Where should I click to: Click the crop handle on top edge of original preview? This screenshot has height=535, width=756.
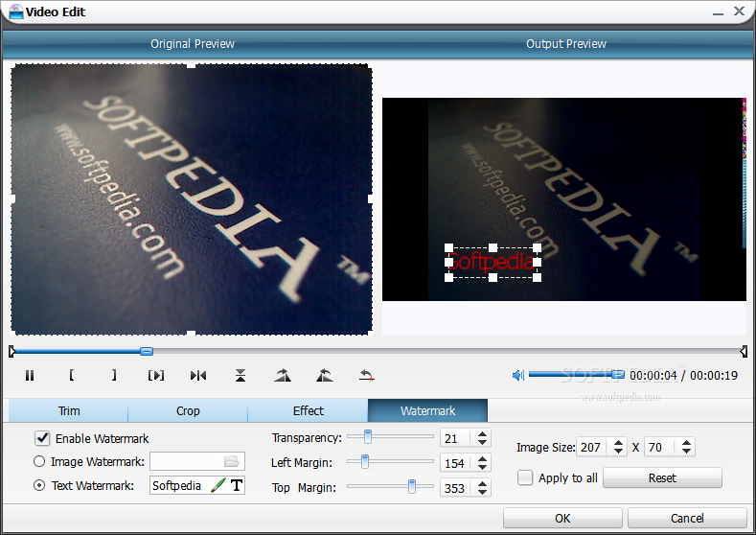191,64
